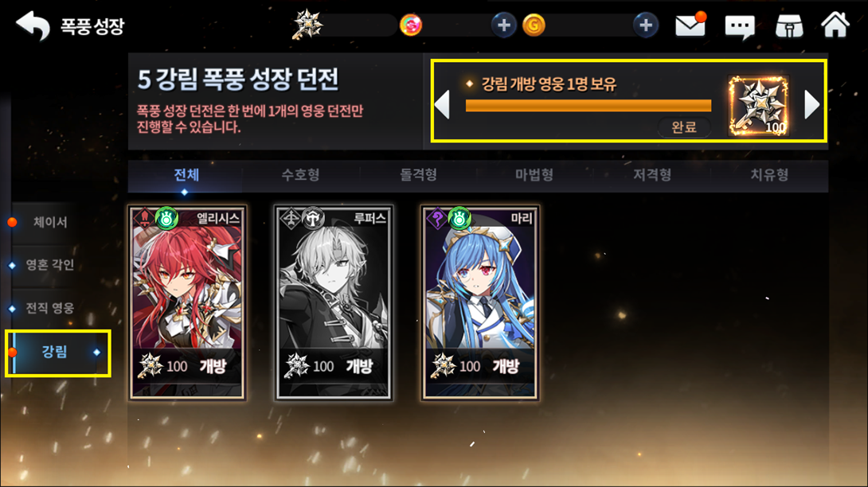The width and height of the screenshot is (868, 487).
Task: Select the 치유형 tab
Action: [x=769, y=175]
